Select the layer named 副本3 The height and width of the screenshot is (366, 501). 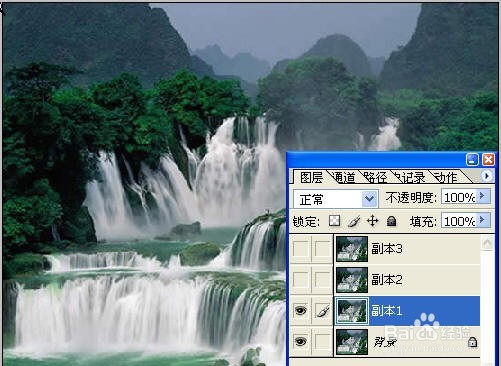coord(387,249)
